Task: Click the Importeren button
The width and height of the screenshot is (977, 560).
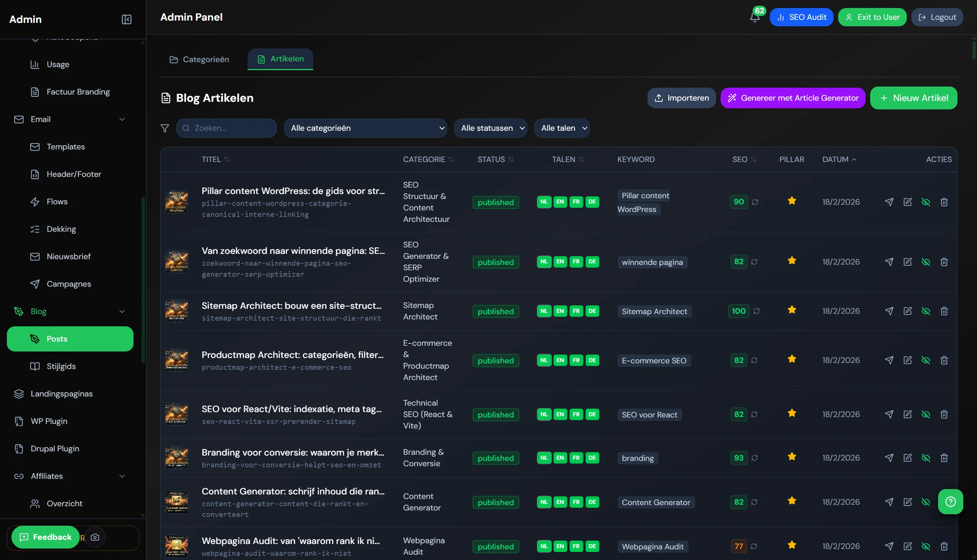Action: (681, 98)
